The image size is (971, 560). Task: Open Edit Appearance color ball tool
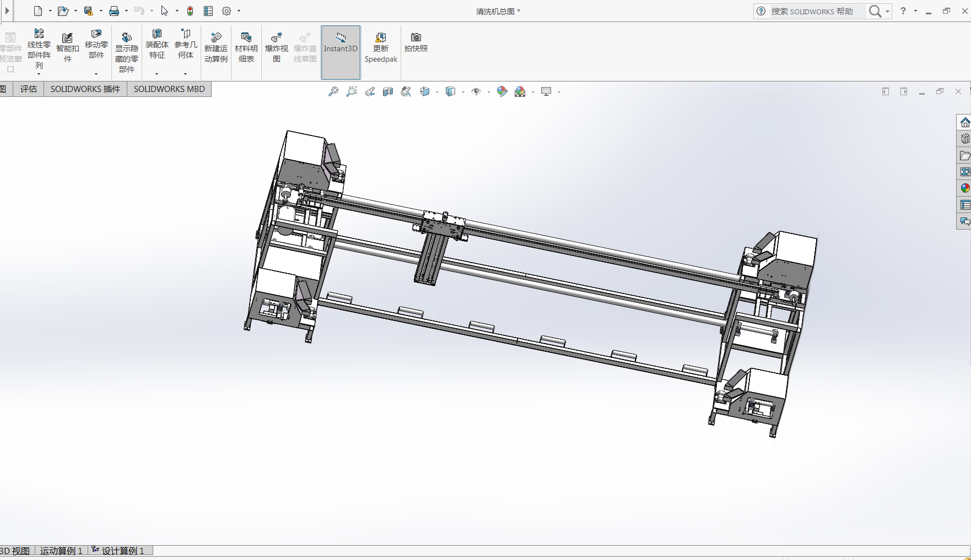tap(501, 92)
